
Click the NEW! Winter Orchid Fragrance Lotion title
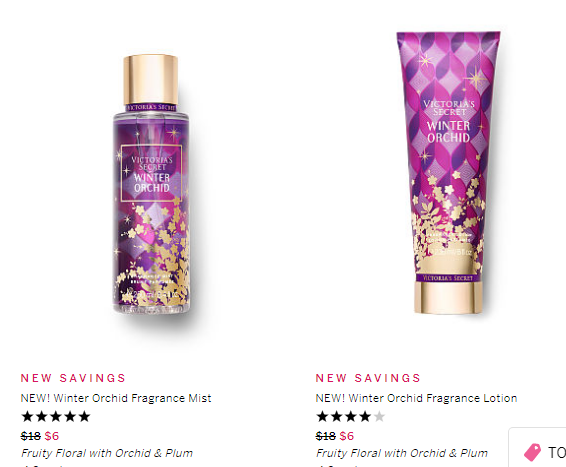click(x=416, y=398)
